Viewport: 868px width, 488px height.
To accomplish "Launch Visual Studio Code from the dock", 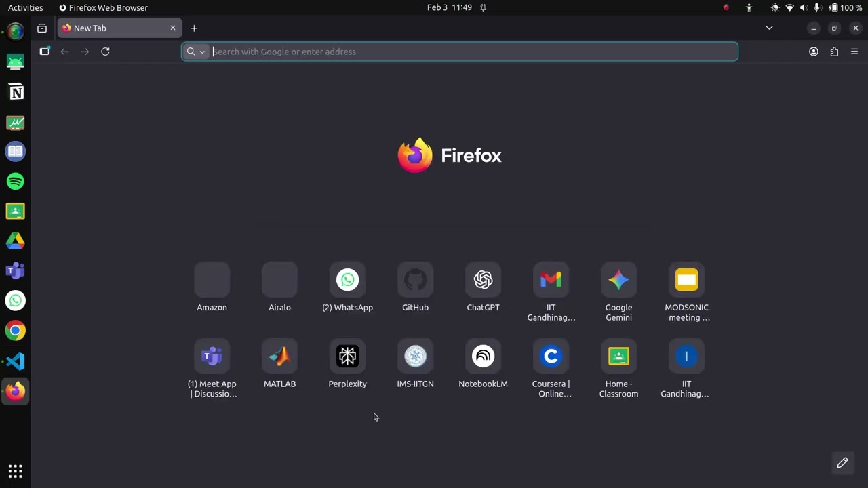I will [x=16, y=361].
